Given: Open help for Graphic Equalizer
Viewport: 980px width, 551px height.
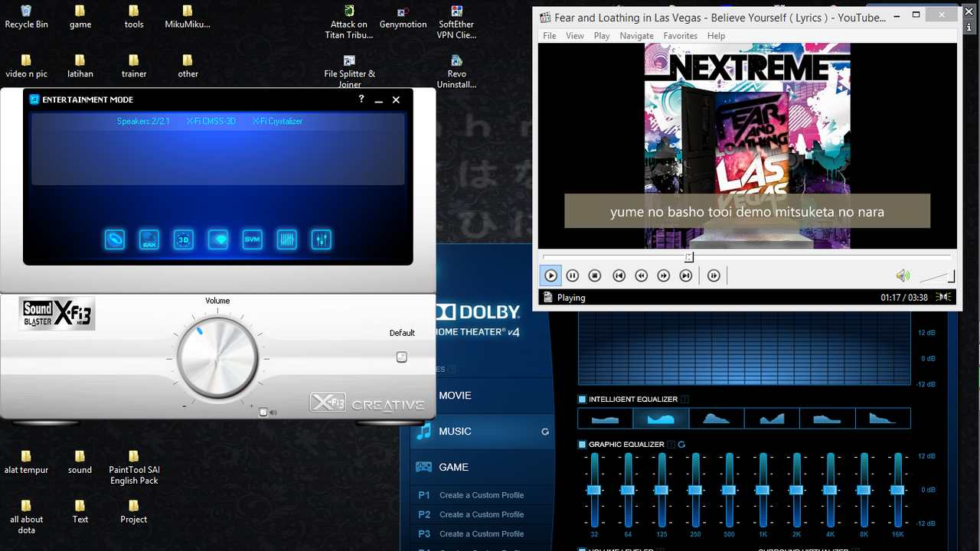Looking at the screenshot, I should click(671, 445).
